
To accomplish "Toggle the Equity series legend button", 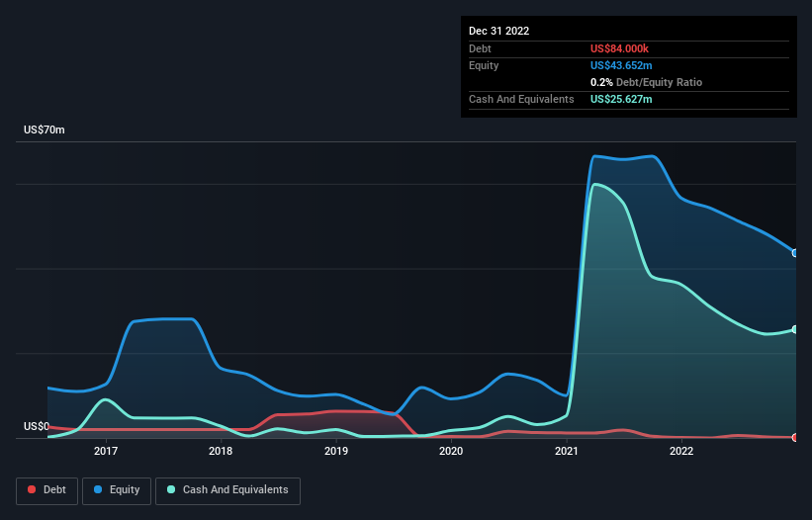I will pyautogui.click(x=117, y=490).
